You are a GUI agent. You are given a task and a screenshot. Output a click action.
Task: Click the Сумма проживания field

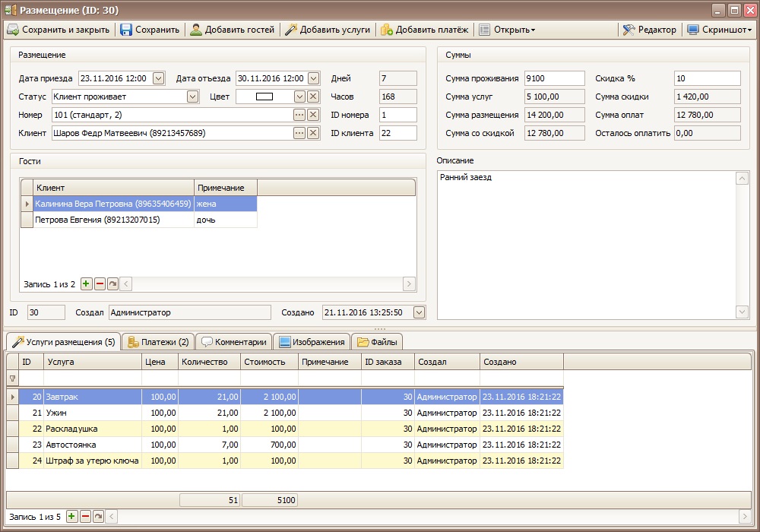pyautogui.click(x=555, y=78)
